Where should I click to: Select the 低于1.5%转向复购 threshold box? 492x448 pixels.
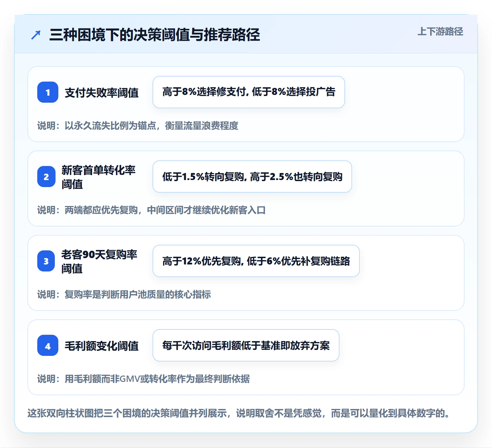point(252,177)
